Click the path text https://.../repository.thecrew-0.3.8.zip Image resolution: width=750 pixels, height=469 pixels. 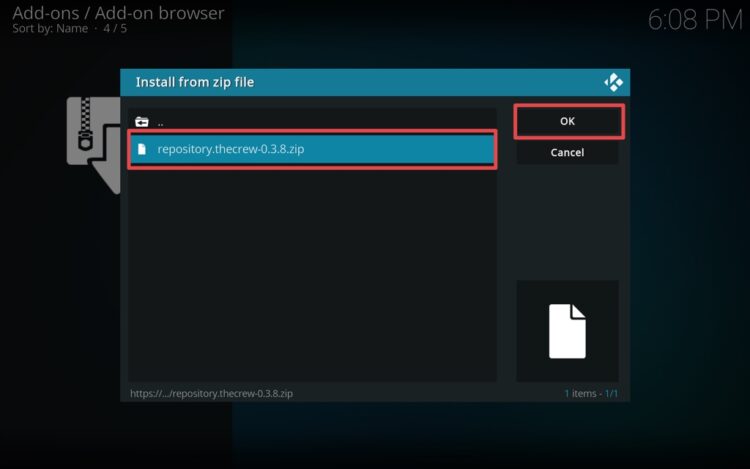[211, 393]
